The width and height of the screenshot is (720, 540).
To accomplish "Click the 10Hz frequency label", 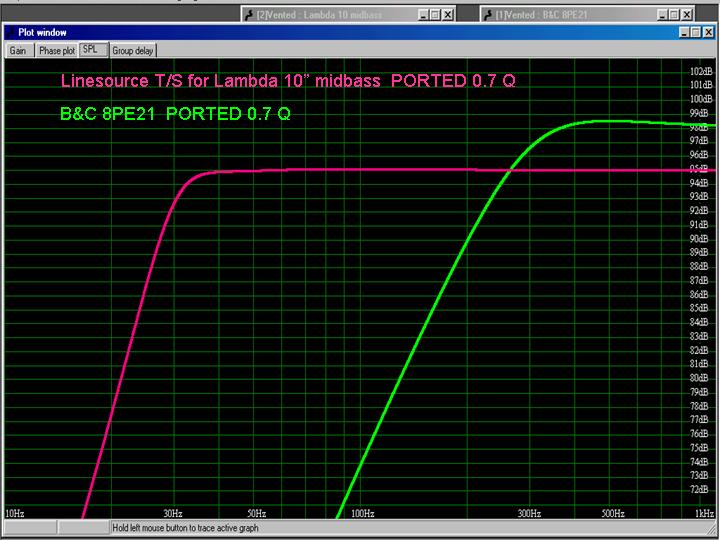I will [x=14, y=513].
